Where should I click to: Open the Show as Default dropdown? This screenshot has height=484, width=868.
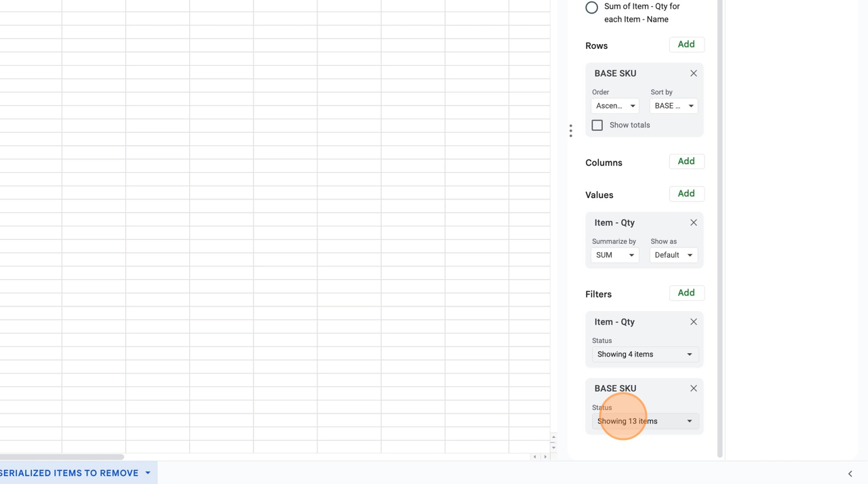click(x=673, y=255)
